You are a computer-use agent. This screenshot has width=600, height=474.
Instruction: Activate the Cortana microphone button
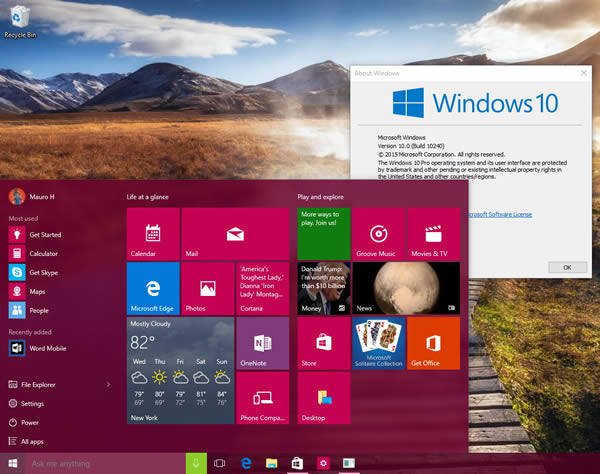pos(196,464)
